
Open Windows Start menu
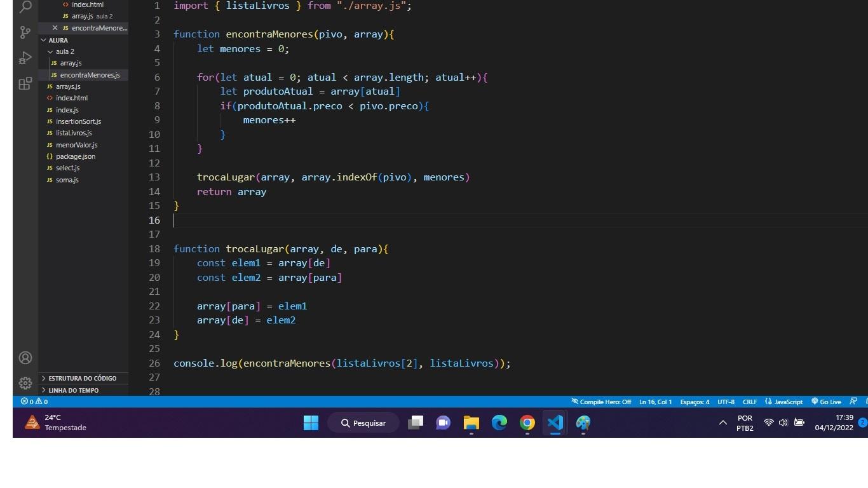(311, 423)
